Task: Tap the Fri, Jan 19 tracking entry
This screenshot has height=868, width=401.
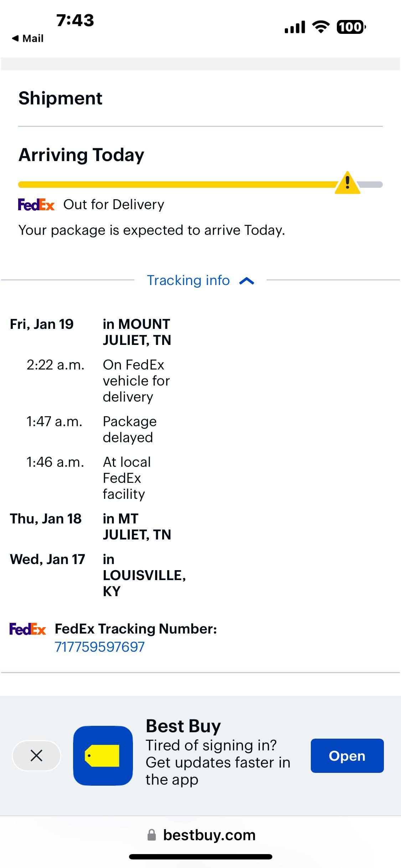Action: coord(42,324)
